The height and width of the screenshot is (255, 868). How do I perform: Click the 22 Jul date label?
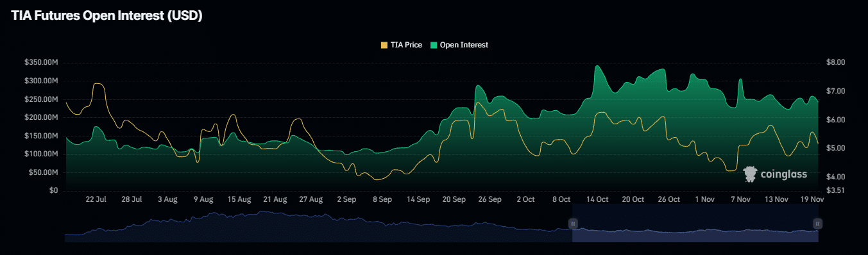tap(96, 199)
